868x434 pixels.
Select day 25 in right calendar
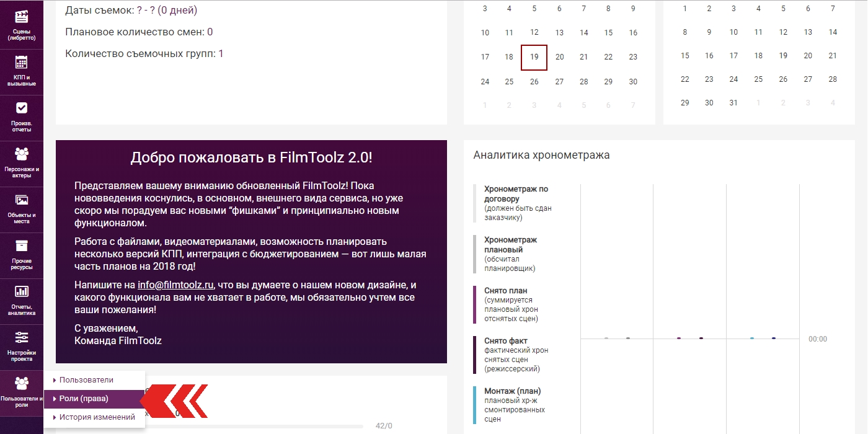pos(758,79)
